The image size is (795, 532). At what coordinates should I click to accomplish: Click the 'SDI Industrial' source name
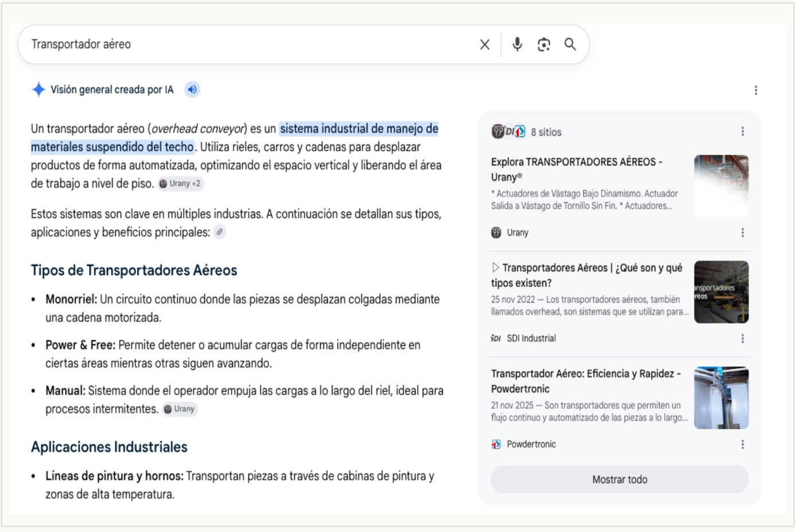(x=531, y=338)
